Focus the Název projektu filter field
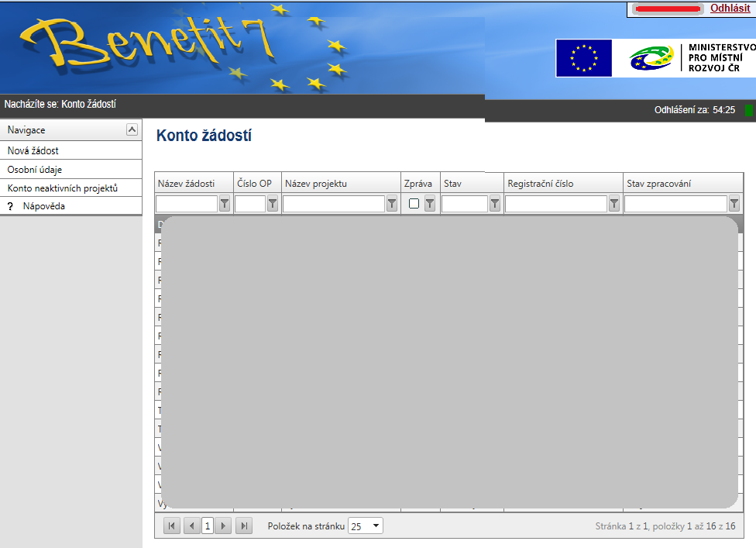Screen dimensions: 756x548 pyautogui.click(x=334, y=204)
